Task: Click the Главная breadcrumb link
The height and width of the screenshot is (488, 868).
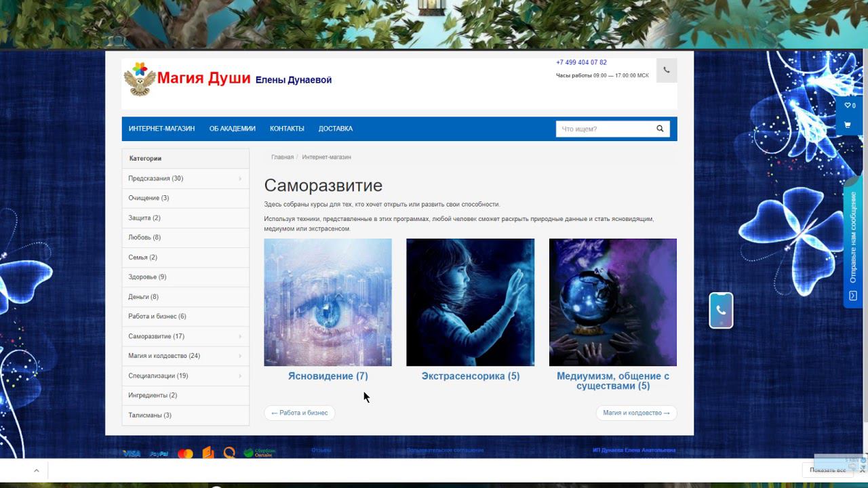Action: coord(282,157)
